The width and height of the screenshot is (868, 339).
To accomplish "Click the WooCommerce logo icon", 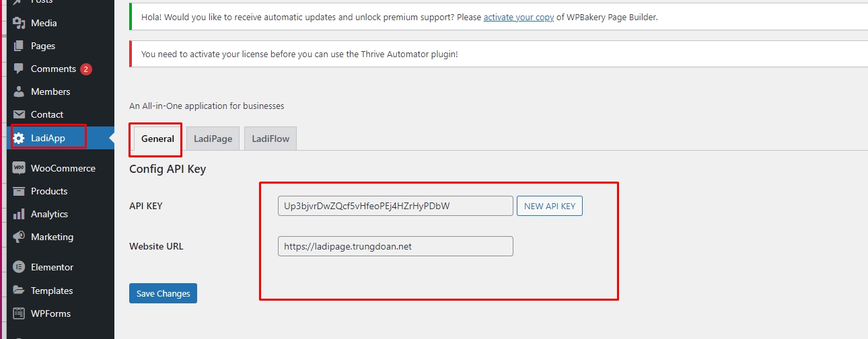I will click(x=19, y=168).
